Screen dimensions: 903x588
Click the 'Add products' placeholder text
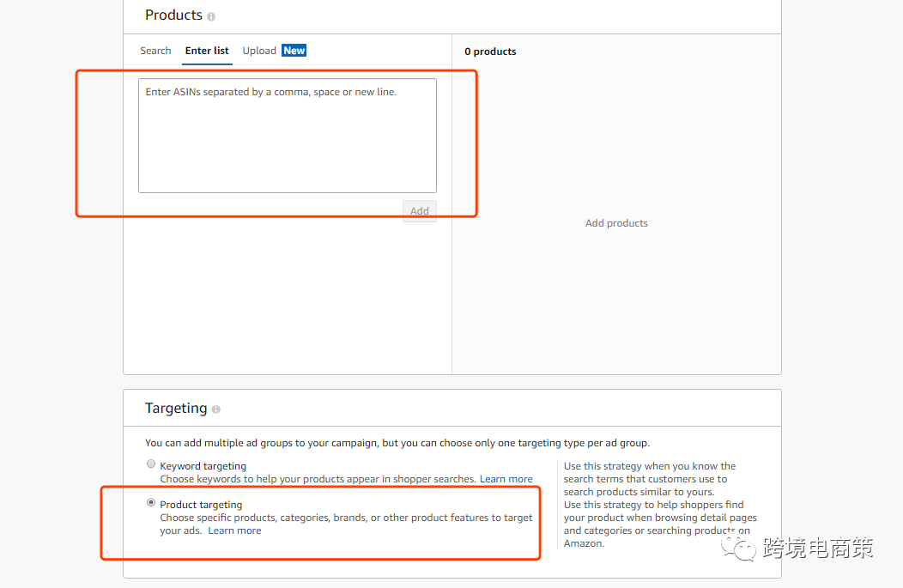(x=616, y=223)
